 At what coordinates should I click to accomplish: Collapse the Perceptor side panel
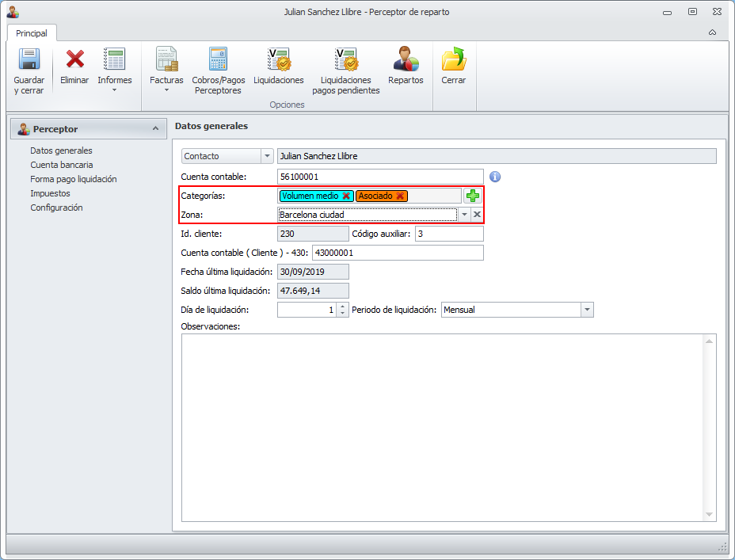[x=154, y=128]
